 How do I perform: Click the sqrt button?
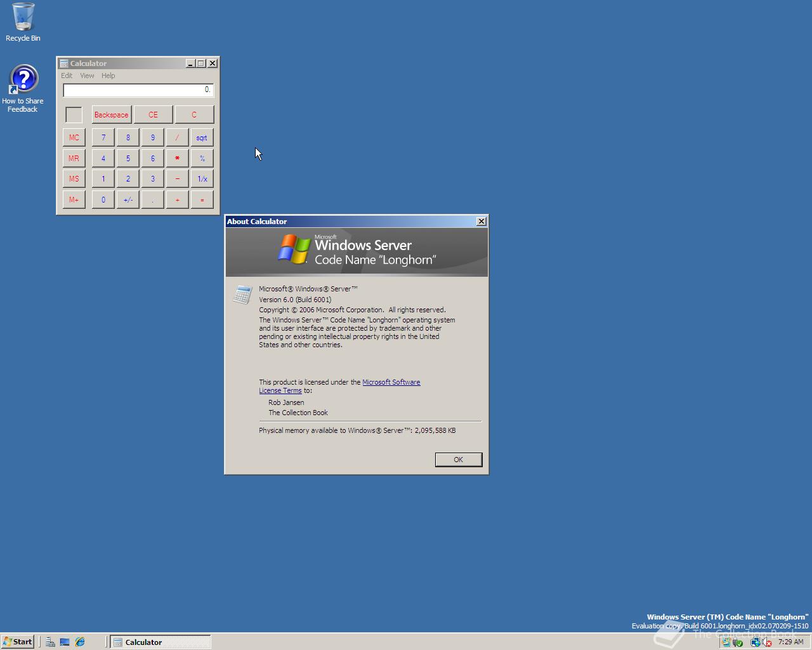pos(202,138)
